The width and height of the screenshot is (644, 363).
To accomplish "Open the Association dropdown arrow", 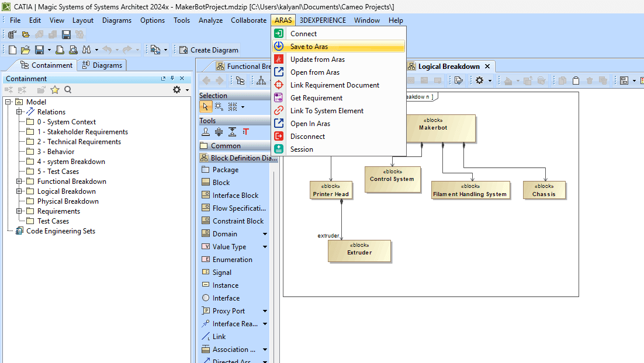I will coord(265,350).
